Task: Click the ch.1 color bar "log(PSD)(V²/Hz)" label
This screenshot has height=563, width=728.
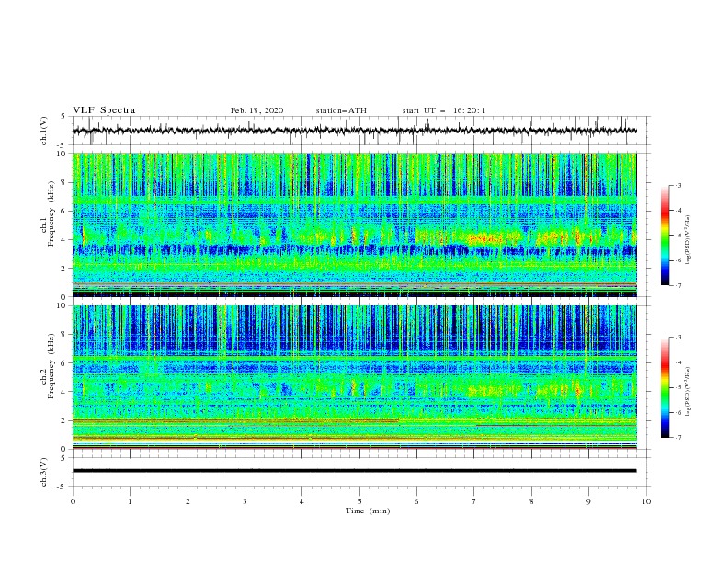Action: tap(688, 240)
